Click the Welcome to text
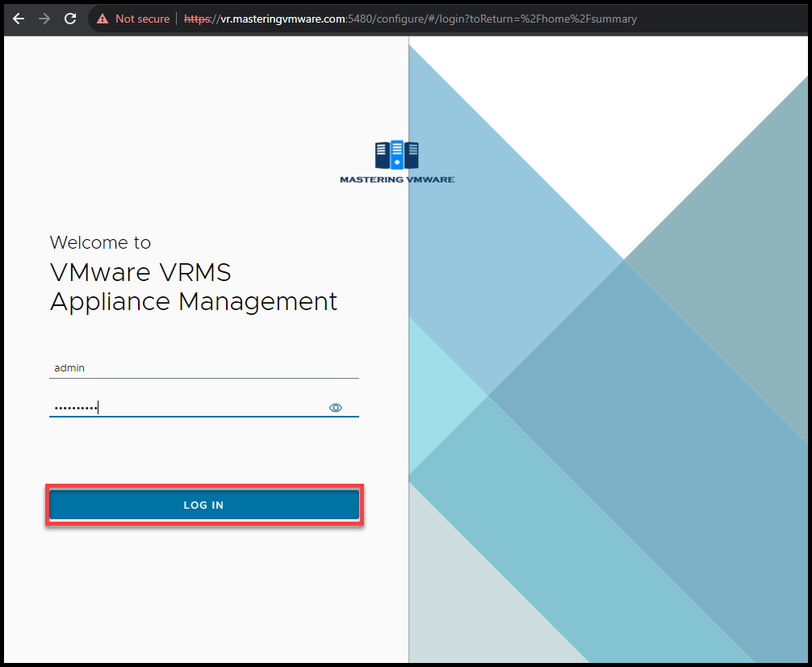Screen dimensions: 812x667 [x=100, y=242]
